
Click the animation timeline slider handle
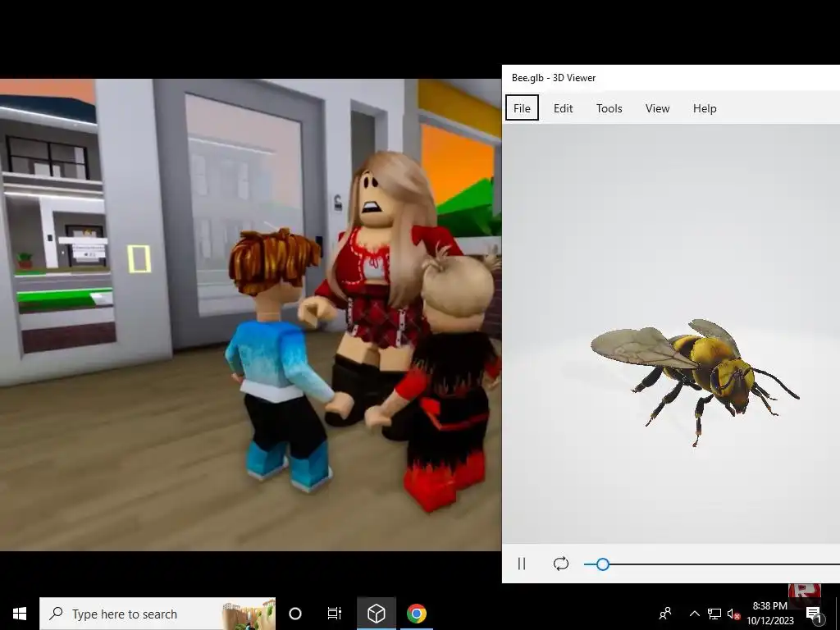pyautogui.click(x=603, y=564)
